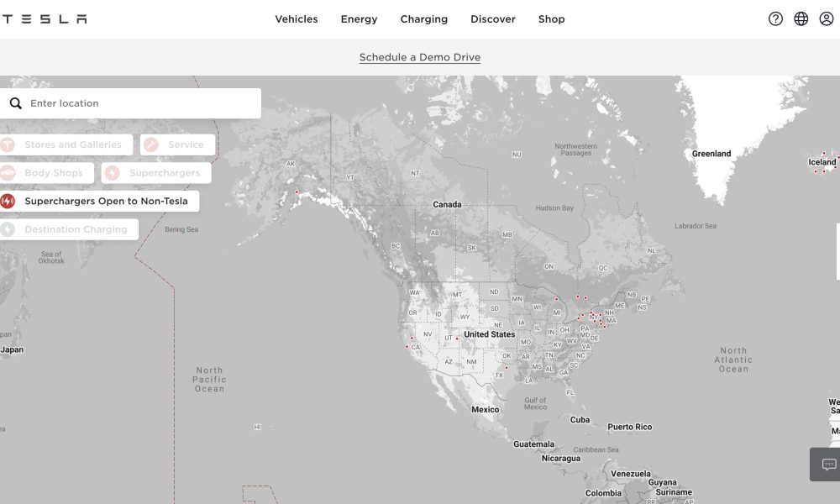The width and height of the screenshot is (840, 504).
Task: Click the Guatemala map label
Action: 533,444
